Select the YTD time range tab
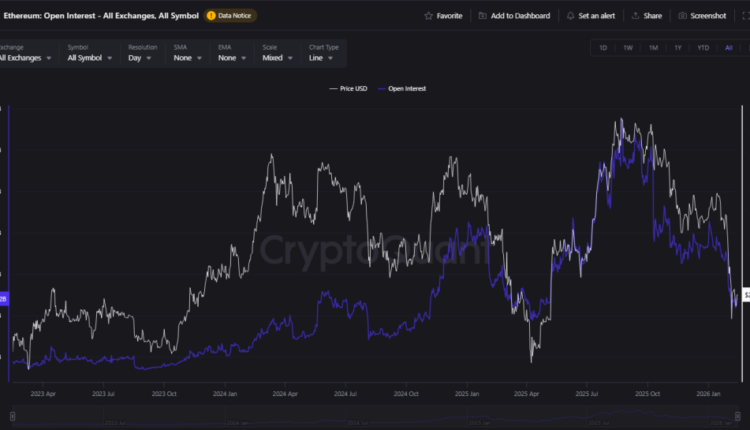 pyautogui.click(x=703, y=48)
